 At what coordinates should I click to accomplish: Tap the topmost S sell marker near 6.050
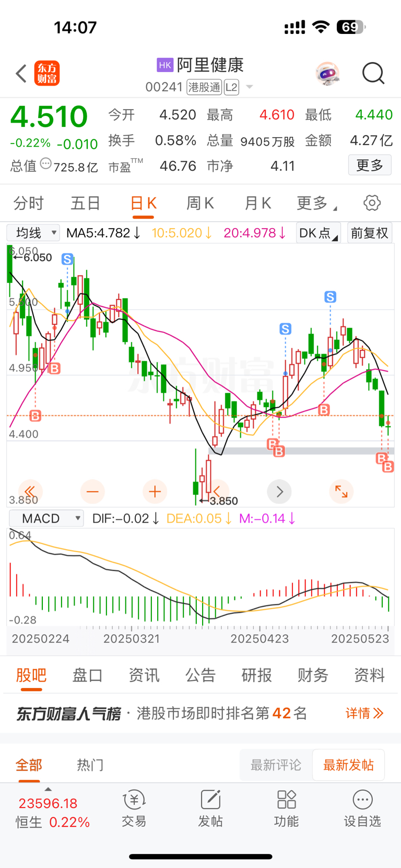point(67,259)
